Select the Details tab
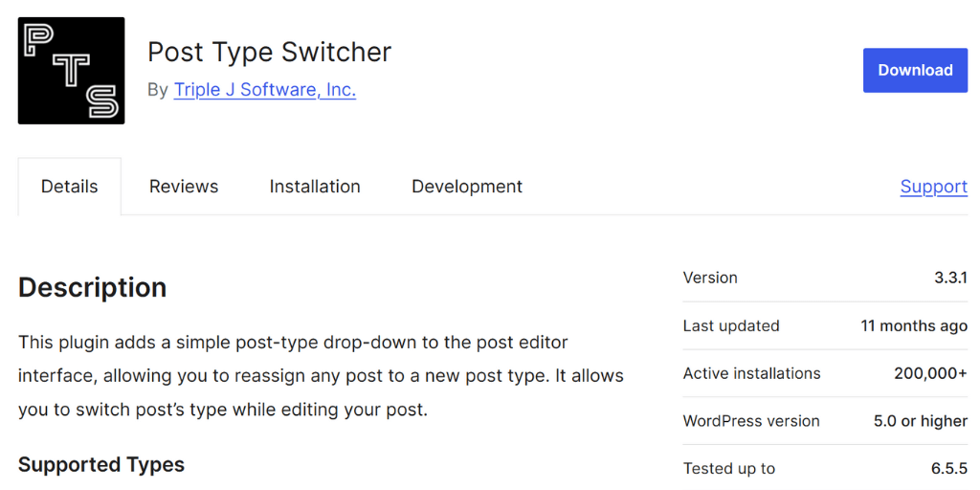This screenshot has height=490, width=980. point(69,187)
